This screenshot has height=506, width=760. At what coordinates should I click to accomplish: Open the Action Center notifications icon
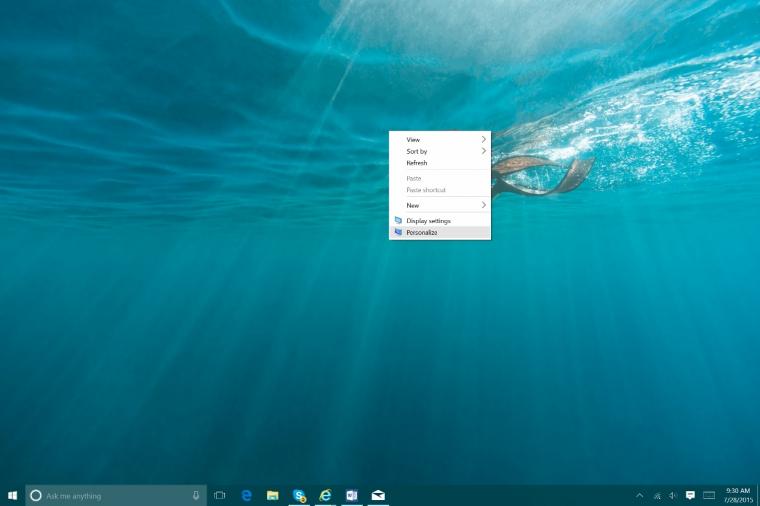(x=690, y=495)
